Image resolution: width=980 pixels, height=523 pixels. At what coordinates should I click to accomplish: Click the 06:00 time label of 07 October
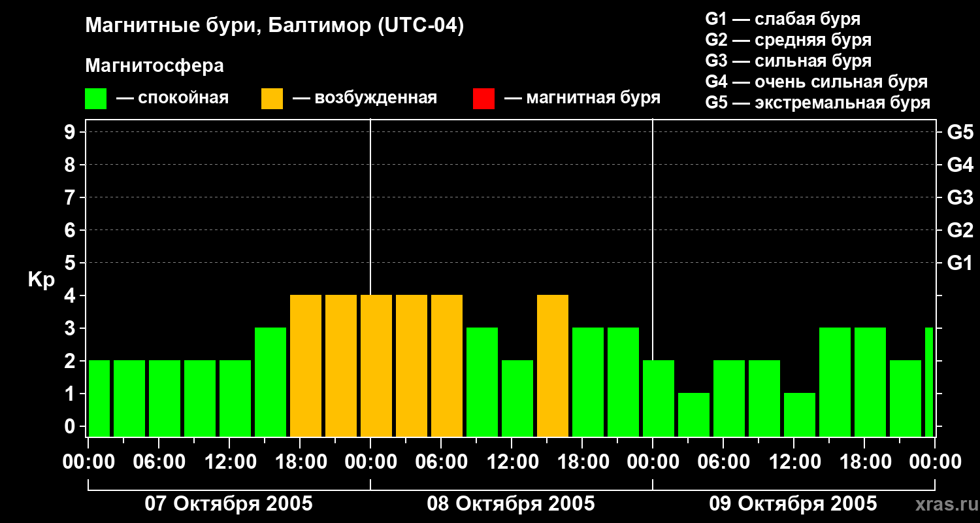(x=159, y=462)
